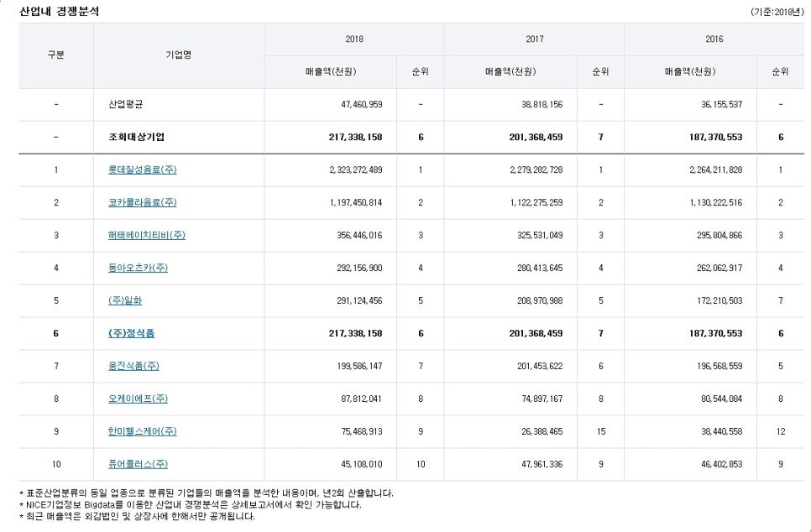Open the 한미헬스케어(주) company link
This screenshot has height=532, width=811.
[142, 431]
